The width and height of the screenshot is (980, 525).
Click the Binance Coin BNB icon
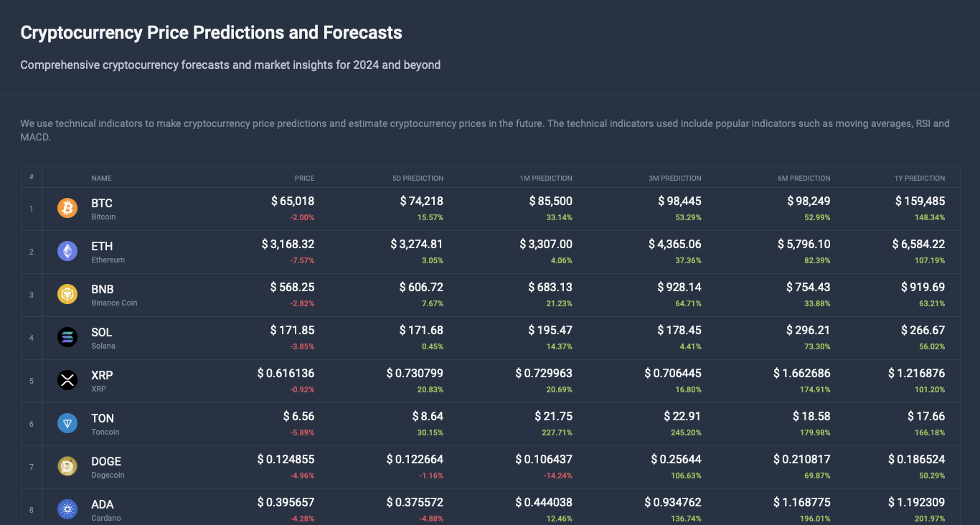pos(67,294)
